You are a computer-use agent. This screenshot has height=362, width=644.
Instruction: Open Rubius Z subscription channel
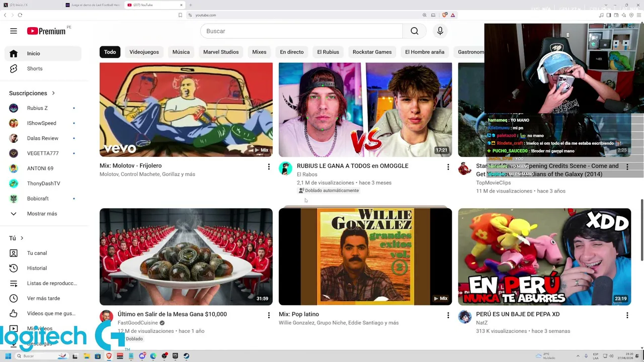(x=43, y=108)
